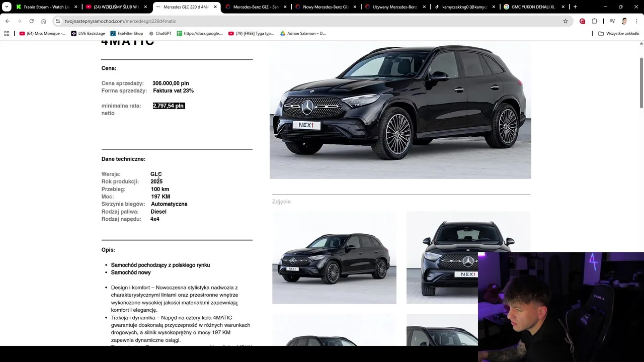
Task: Reload the current page
Action: (x=32, y=21)
